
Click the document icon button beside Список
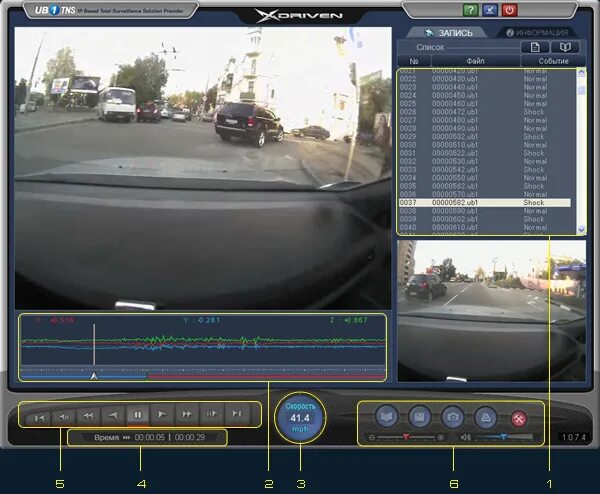point(535,47)
